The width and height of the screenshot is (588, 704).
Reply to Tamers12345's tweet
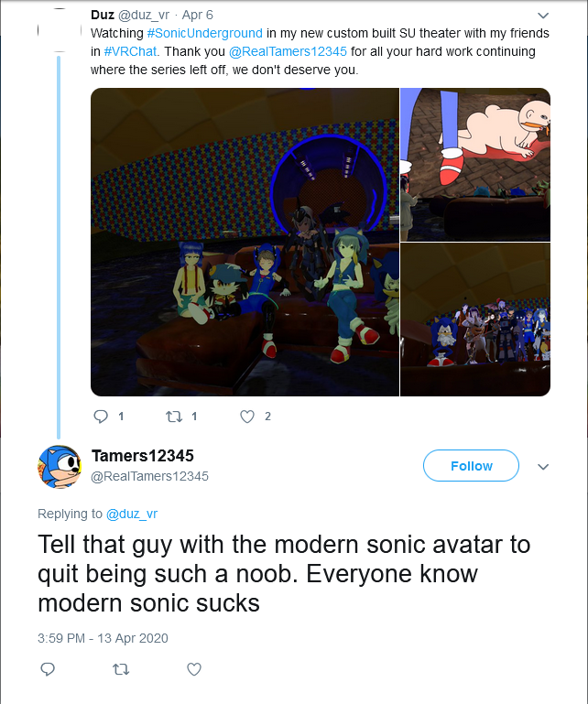49,670
